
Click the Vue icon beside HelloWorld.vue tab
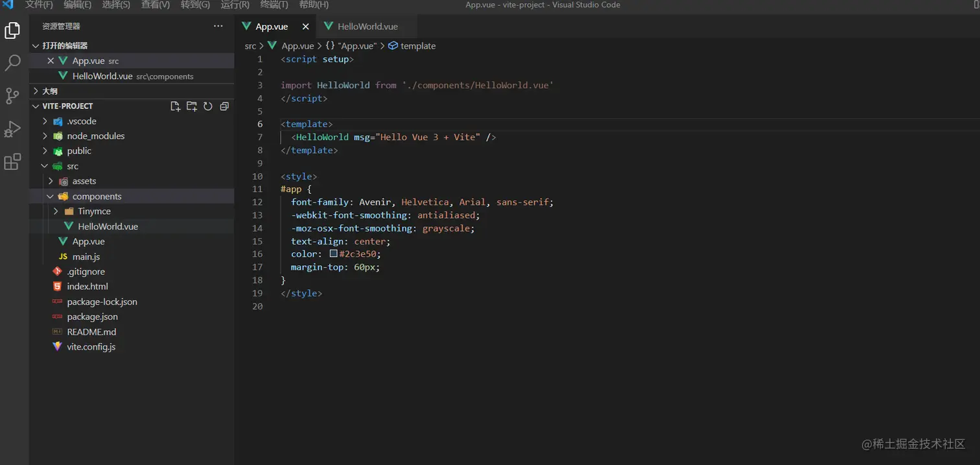coord(329,27)
